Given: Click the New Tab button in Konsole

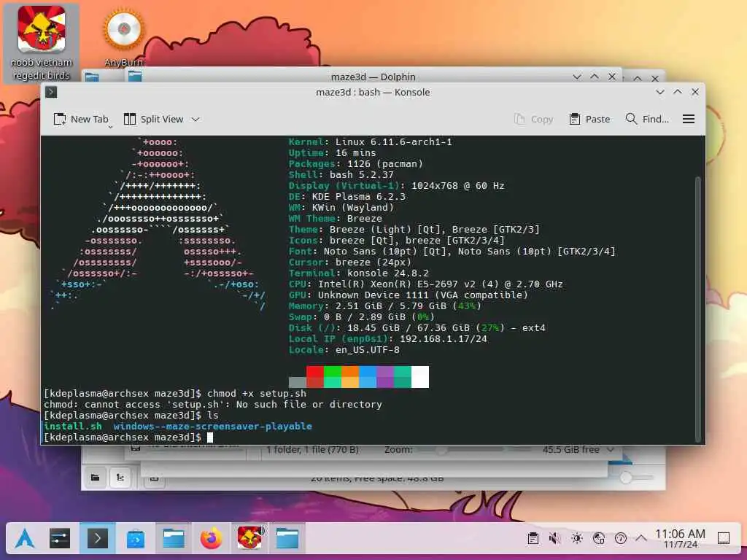Looking at the screenshot, I should pos(81,119).
